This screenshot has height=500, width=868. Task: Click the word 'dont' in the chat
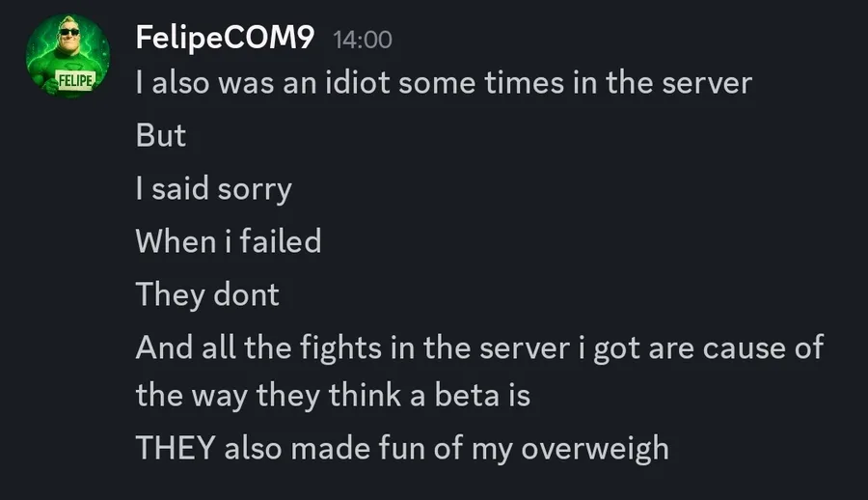pyautogui.click(x=246, y=294)
